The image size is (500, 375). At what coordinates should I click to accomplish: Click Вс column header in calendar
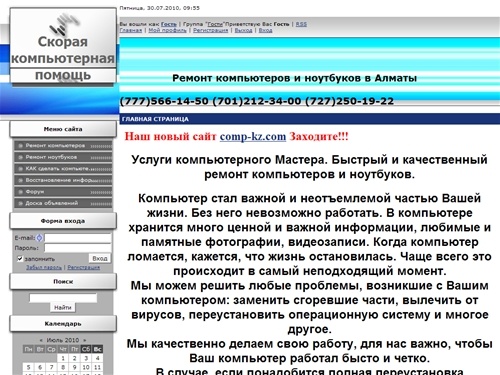click(x=97, y=349)
